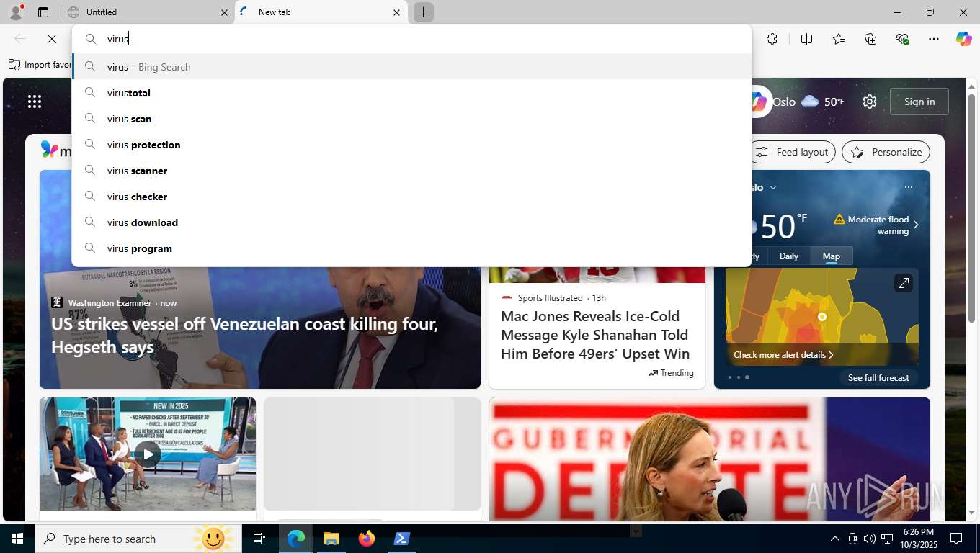Open Feed layout options
This screenshot has width=980, height=553.
(x=793, y=152)
